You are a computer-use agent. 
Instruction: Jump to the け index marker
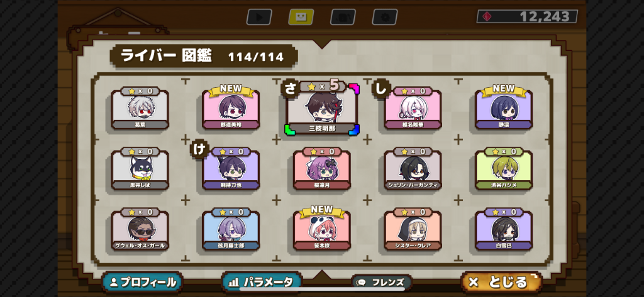pyautogui.click(x=199, y=149)
